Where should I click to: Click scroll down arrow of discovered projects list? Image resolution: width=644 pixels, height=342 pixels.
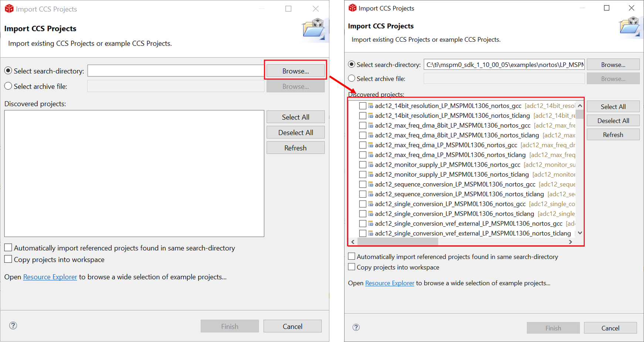click(580, 233)
